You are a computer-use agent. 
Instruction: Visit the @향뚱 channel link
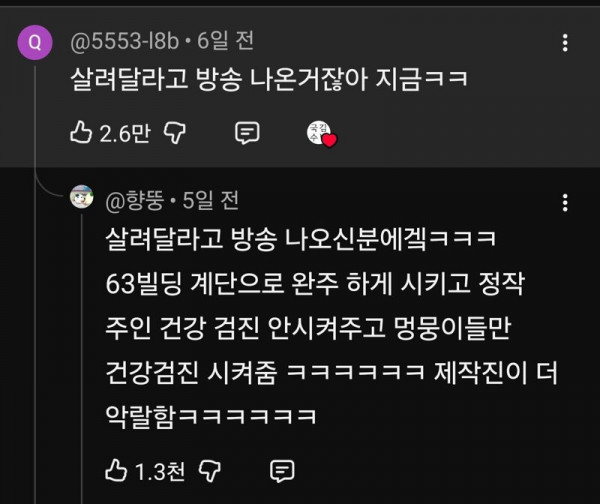coord(135,201)
